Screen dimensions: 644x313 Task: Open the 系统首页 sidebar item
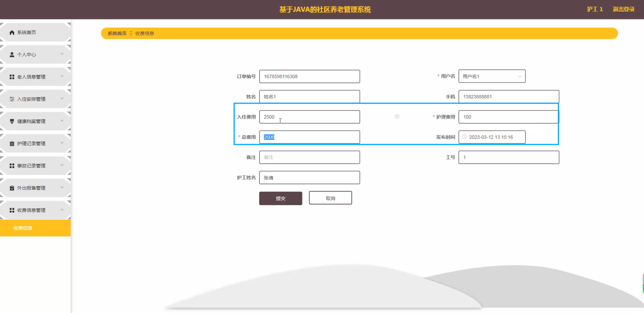(x=35, y=32)
